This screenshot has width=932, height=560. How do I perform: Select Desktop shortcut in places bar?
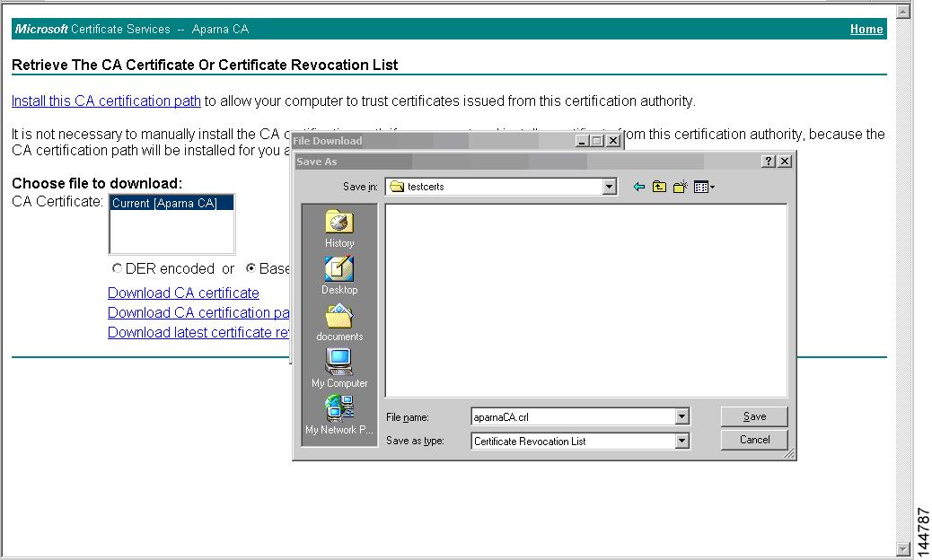pos(339,272)
